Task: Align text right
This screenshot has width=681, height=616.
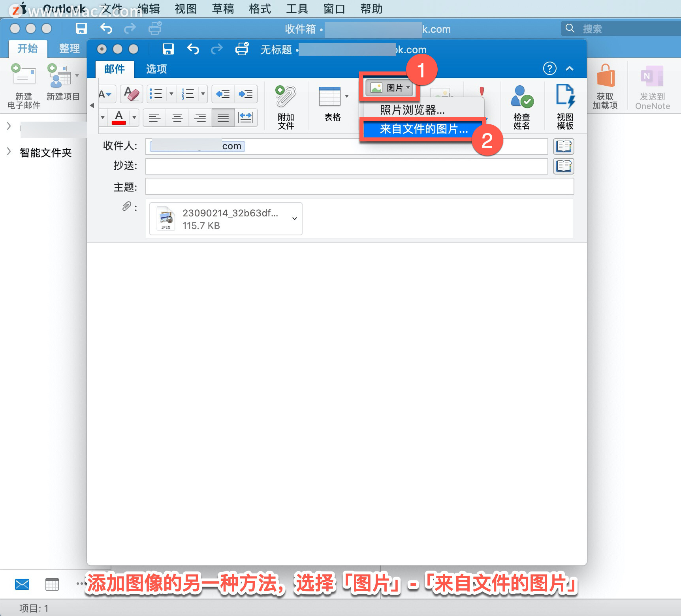Action: [x=200, y=118]
